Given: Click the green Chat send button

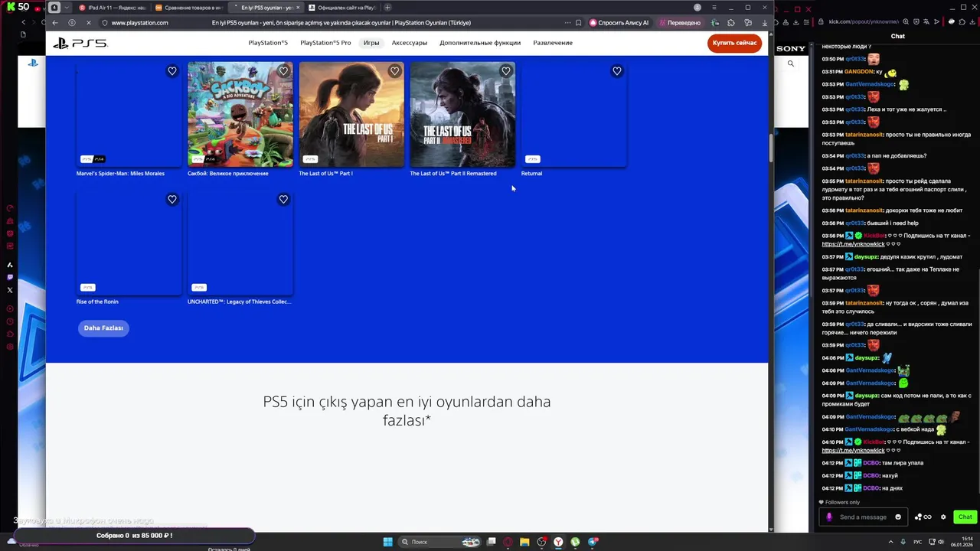Looking at the screenshot, I should point(965,517).
